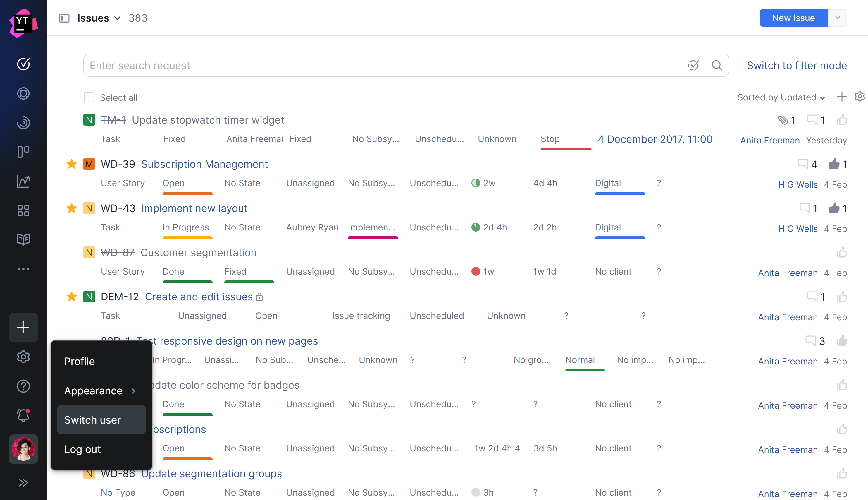Open Agile Boards from the sidebar
The height and width of the screenshot is (500, 868).
(23, 151)
